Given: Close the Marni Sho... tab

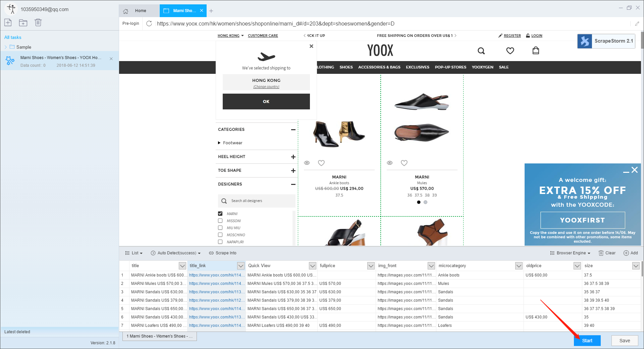Looking at the screenshot, I should (202, 11).
